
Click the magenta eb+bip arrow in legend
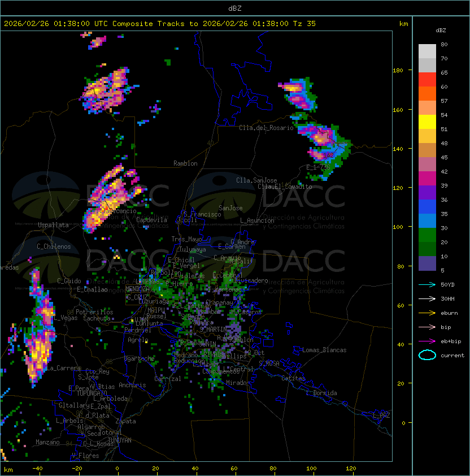pyautogui.click(x=427, y=341)
